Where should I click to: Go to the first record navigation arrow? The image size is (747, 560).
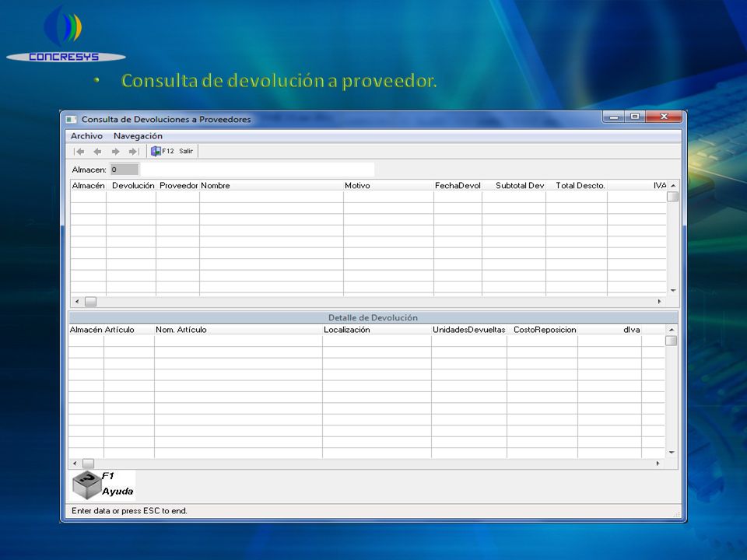click(x=79, y=152)
